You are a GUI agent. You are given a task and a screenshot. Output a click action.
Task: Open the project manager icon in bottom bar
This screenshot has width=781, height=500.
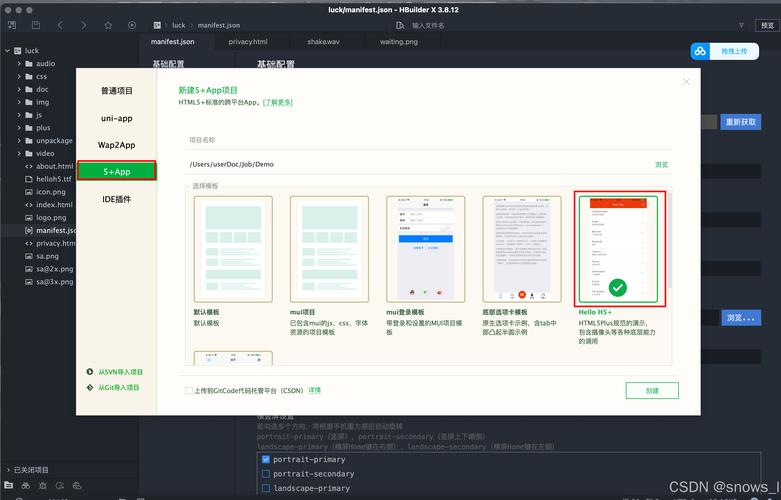click(8, 485)
